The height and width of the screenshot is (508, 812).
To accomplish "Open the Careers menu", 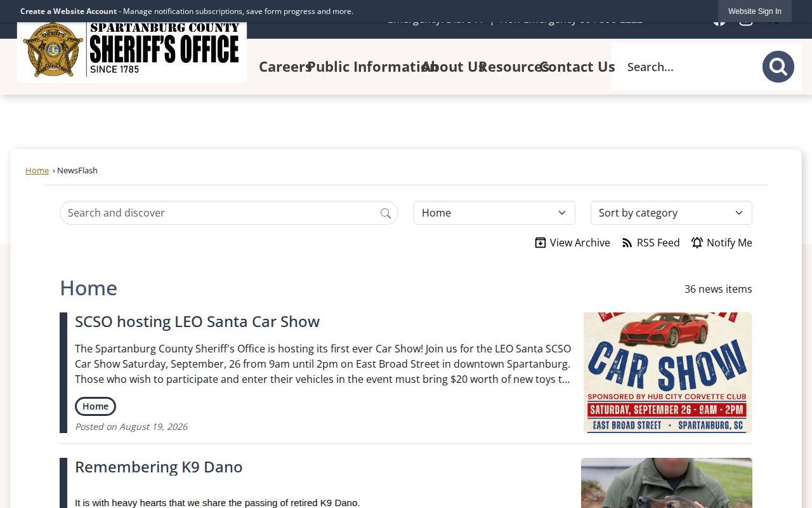I will click(285, 67).
